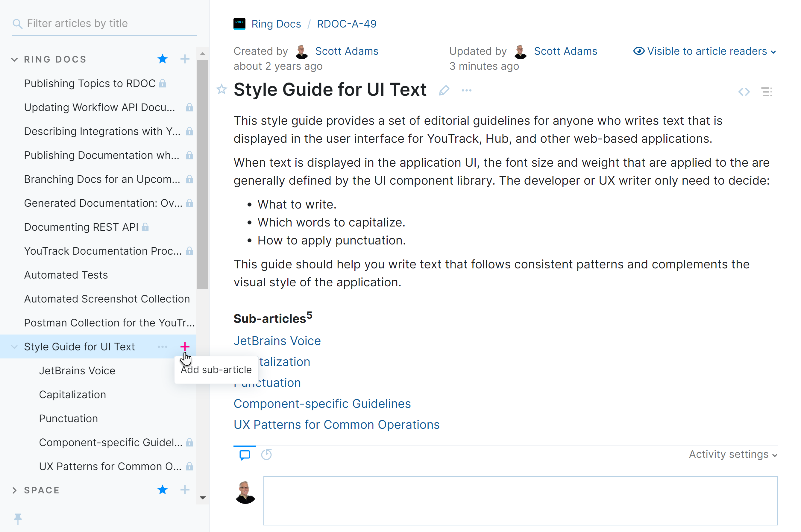
Task: Click the pin icon at bottom left
Action: (x=18, y=519)
